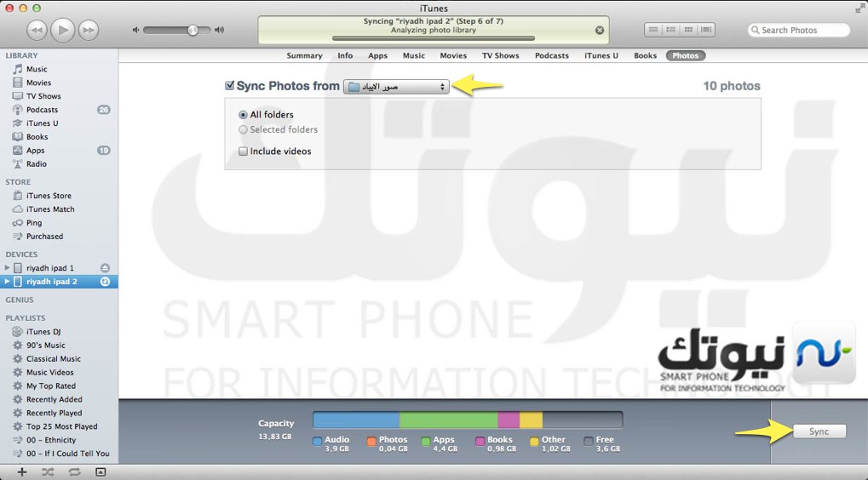Screen dimensions: 868x480
Task: Show the artwork viewer button
Action: click(101, 471)
